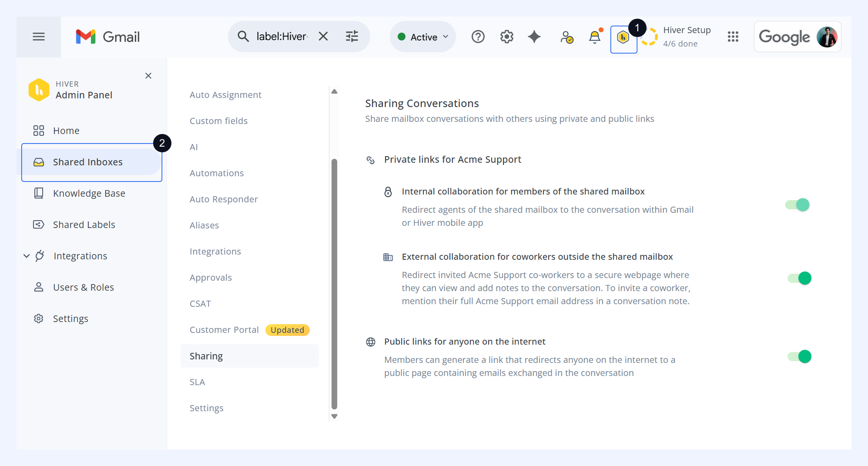Click the Sharing Conversations heading

point(422,104)
